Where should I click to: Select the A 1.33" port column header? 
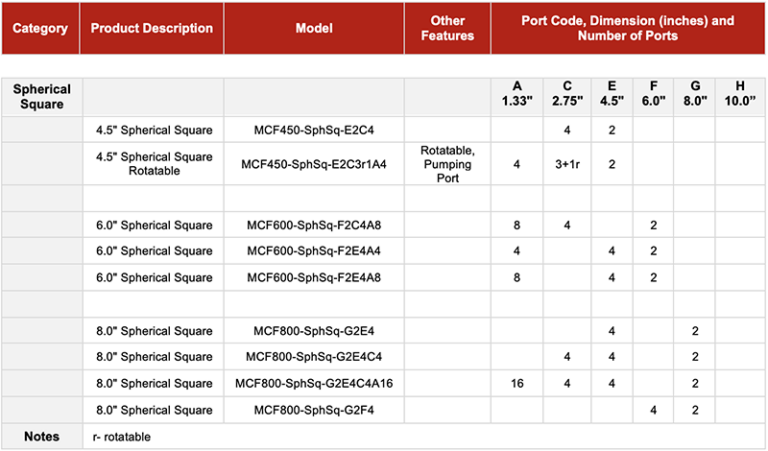[x=517, y=94]
